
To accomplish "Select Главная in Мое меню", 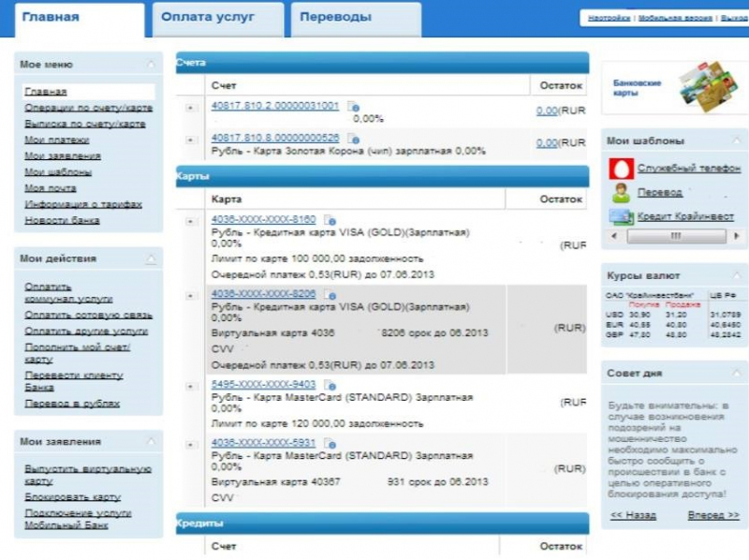I will [x=46, y=91].
